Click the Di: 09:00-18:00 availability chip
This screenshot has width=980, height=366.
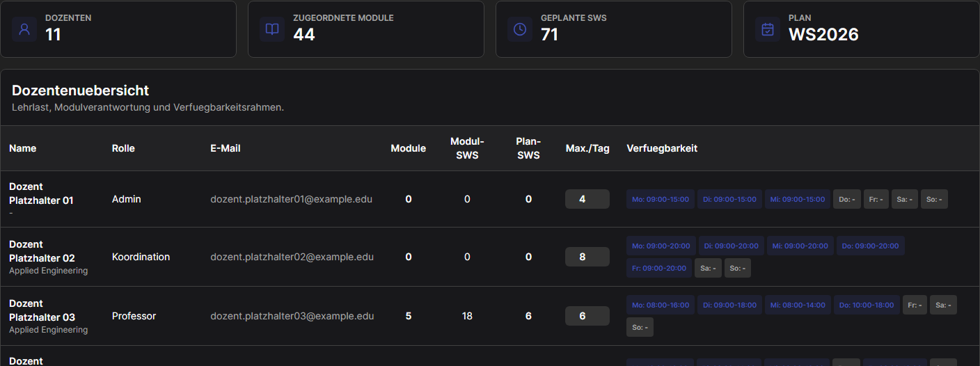(729, 305)
